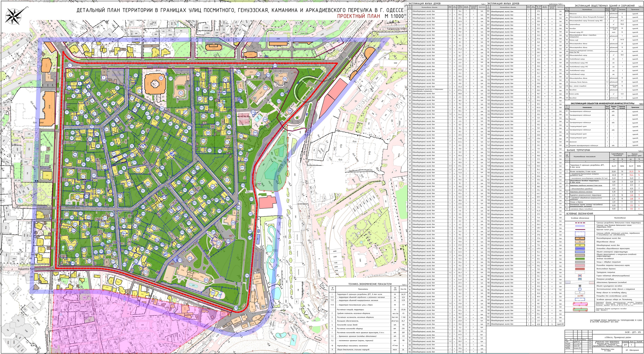The image size is (644, 354).
Task: Click map marker 202 at Palace Del Mar
Action: pyautogui.click(x=206, y=280)
